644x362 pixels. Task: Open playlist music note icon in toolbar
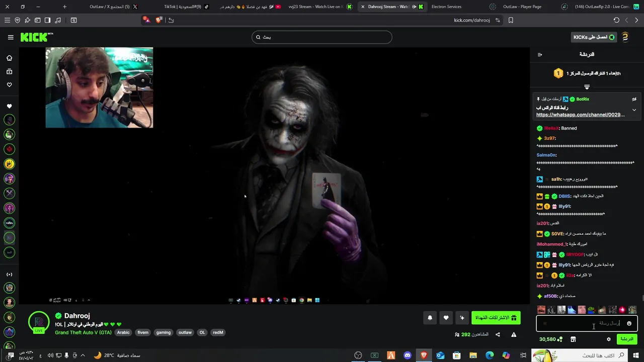click(x=57, y=20)
